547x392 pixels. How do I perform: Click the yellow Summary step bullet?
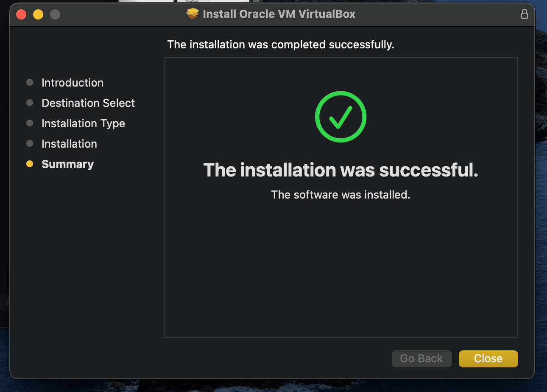click(29, 164)
